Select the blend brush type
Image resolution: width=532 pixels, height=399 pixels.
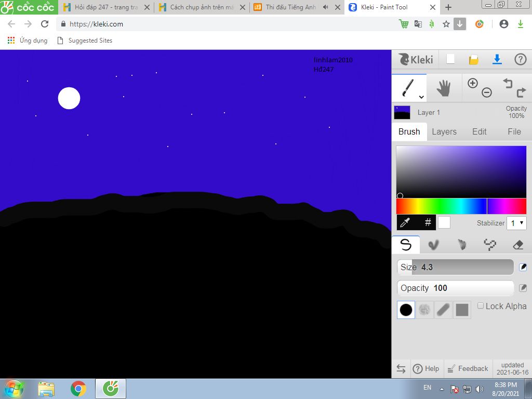(433, 245)
